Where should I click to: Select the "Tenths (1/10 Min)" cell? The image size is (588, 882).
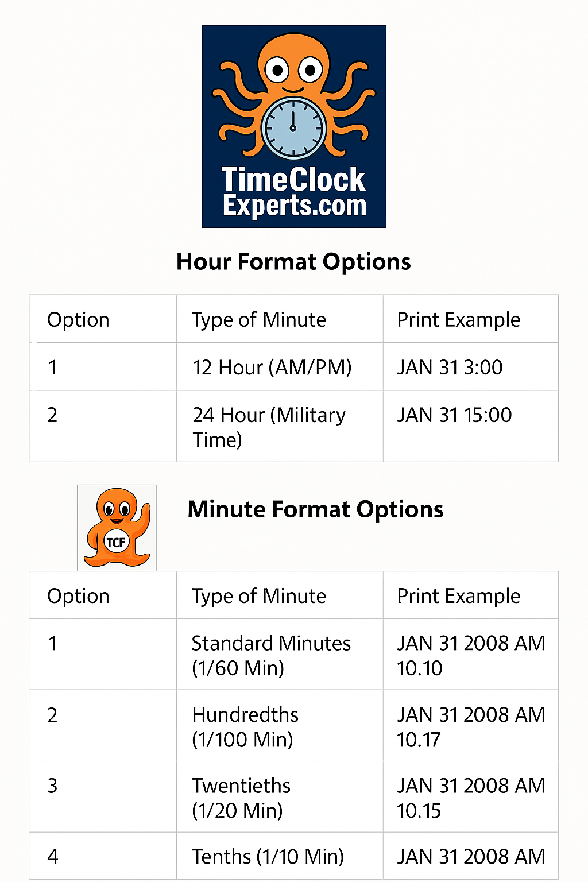pyautogui.click(x=268, y=857)
